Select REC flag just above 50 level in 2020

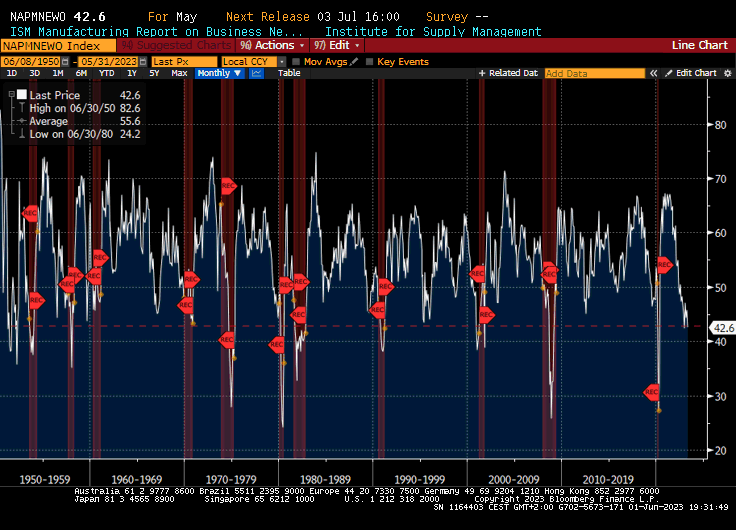click(665, 265)
